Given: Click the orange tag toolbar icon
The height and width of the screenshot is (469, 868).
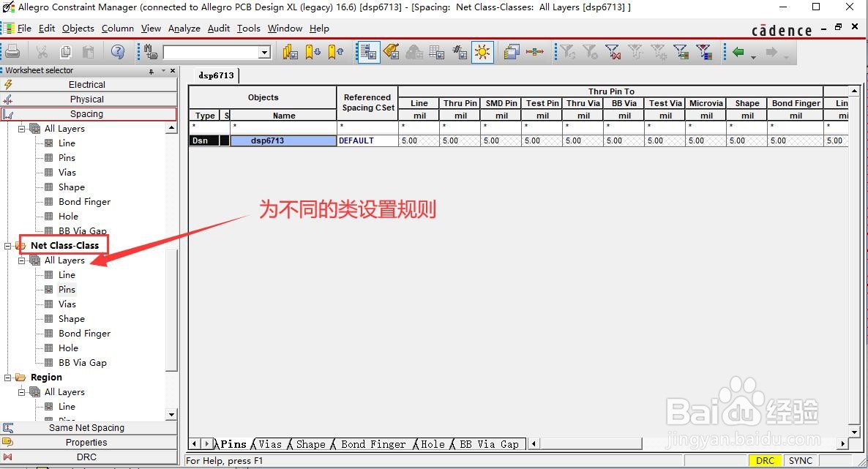Looking at the screenshot, I should tap(392, 52).
